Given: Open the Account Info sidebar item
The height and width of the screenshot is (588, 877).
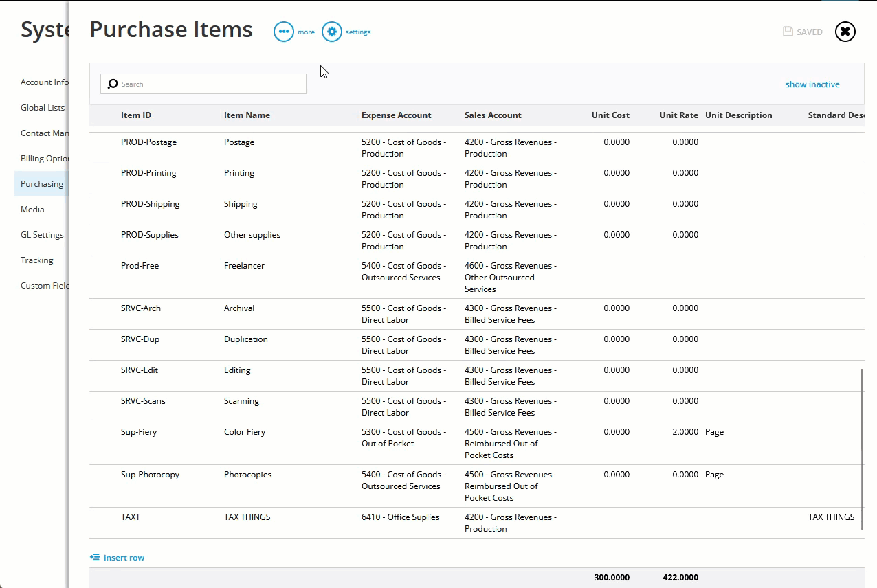Looking at the screenshot, I should click(45, 82).
